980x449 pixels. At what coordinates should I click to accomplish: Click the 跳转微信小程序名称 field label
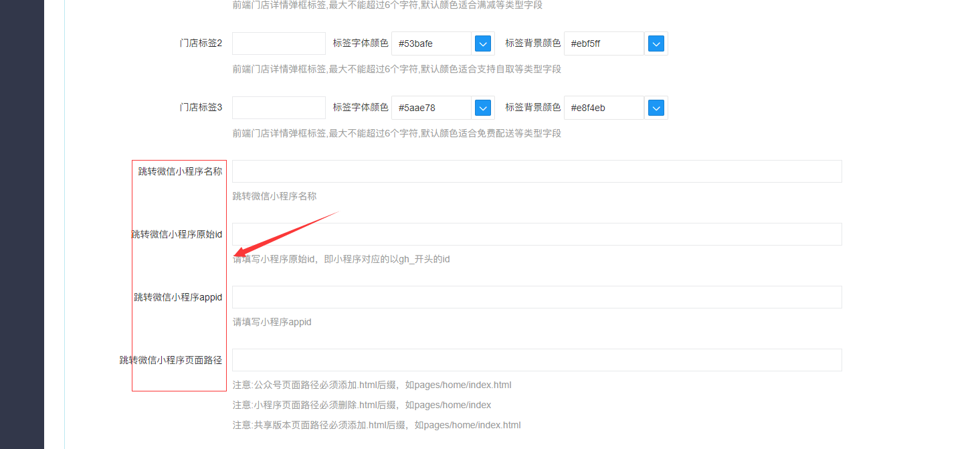[180, 171]
